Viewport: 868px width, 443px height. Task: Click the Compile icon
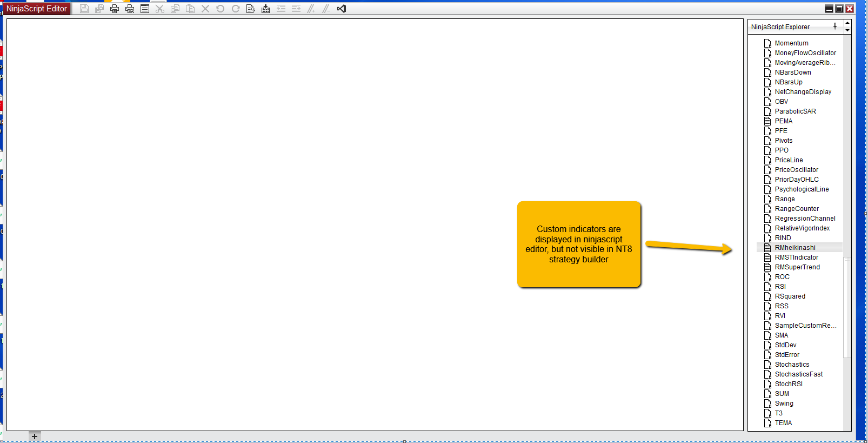coord(266,9)
